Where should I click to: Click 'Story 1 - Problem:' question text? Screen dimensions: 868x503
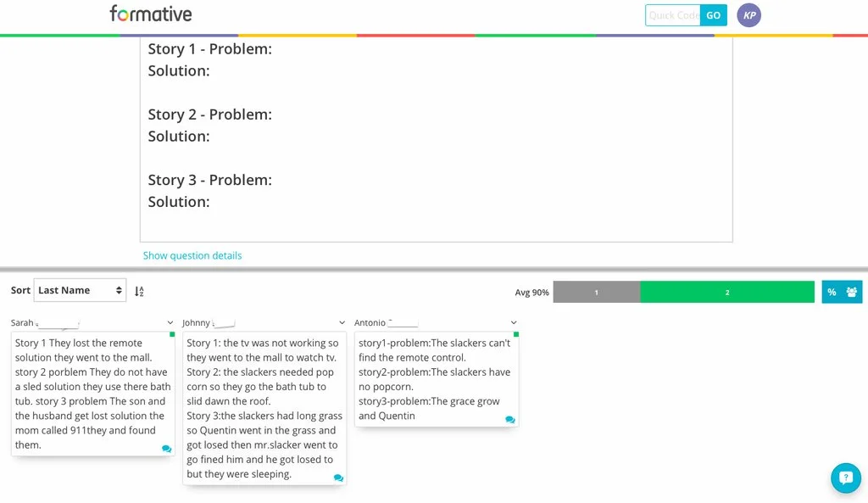210,48
